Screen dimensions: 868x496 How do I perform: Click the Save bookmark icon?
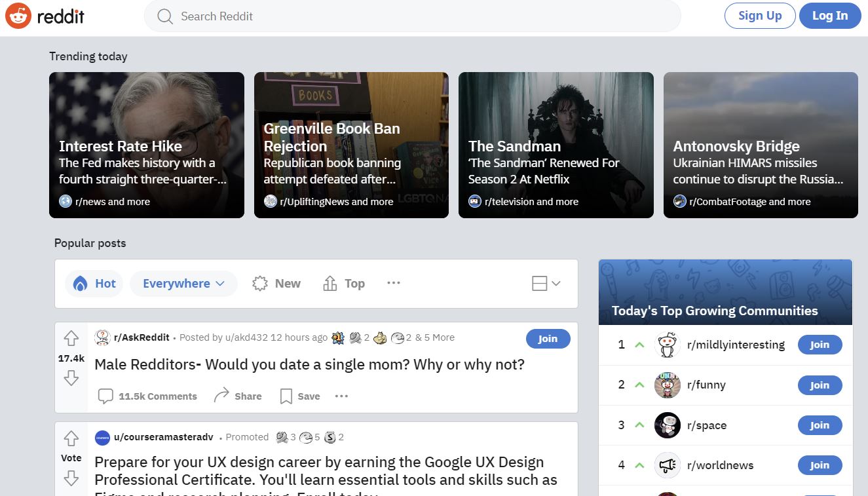286,396
